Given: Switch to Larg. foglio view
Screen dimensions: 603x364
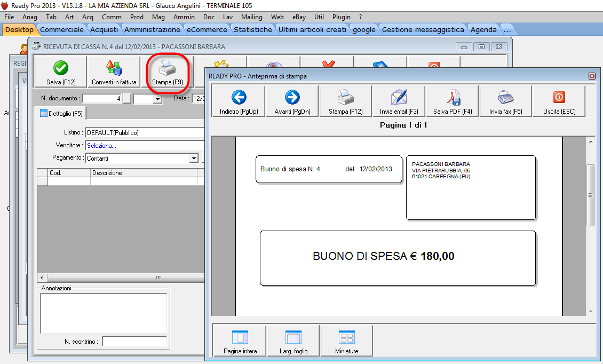Looking at the screenshot, I should tap(293, 341).
